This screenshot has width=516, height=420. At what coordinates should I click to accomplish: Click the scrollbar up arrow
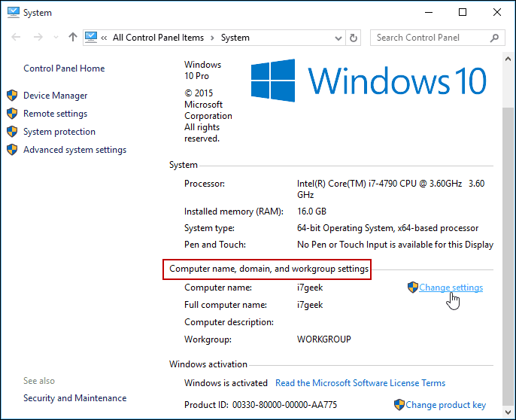pyautogui.click(x=508, y=59)
